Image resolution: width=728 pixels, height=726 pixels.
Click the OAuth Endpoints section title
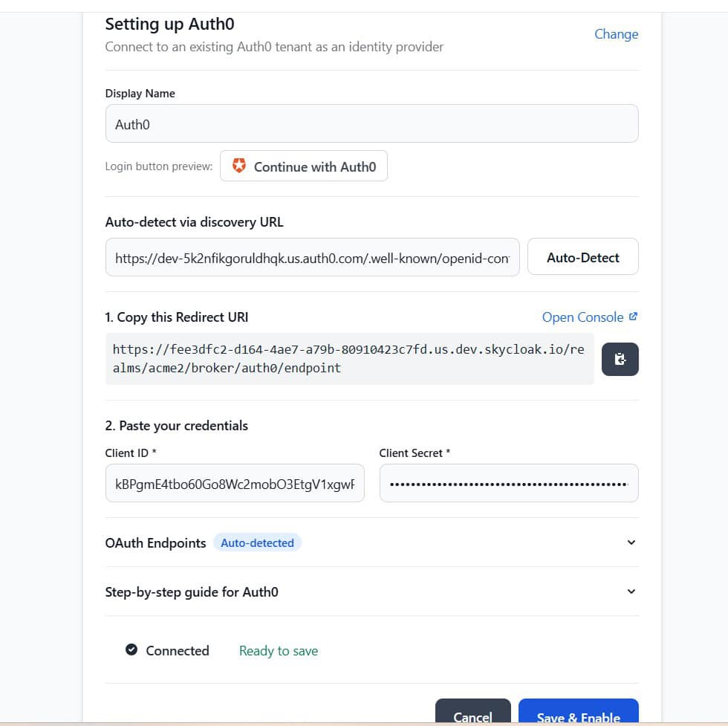coord(156,543)
